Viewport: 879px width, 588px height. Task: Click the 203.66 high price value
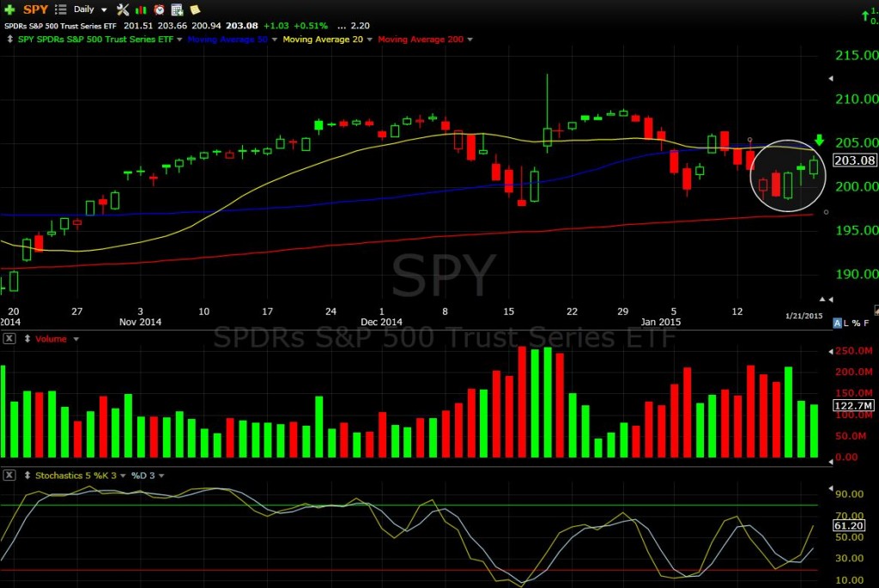(172, 26)
